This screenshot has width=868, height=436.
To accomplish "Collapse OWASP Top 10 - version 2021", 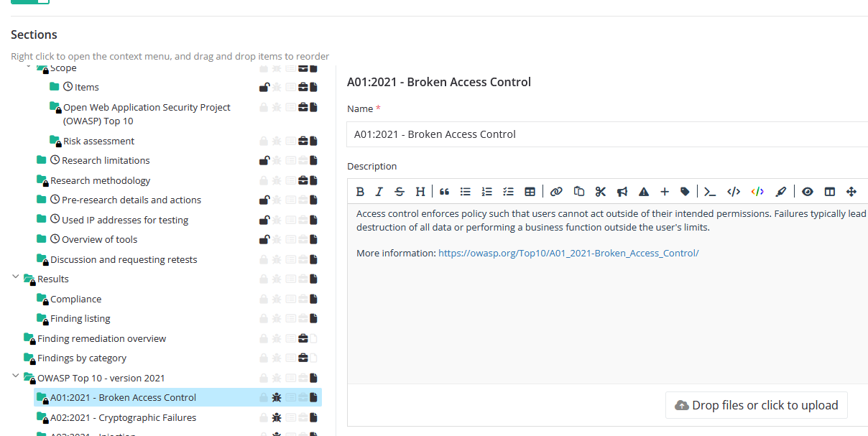I will 16,376.
